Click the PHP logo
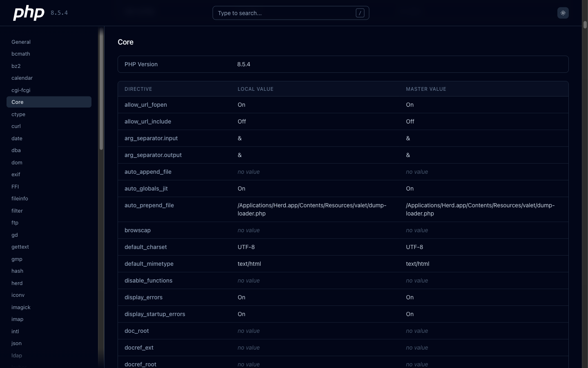Image resolution: width=588 pixels, height=368 pixels. click(x=29, y=13)
